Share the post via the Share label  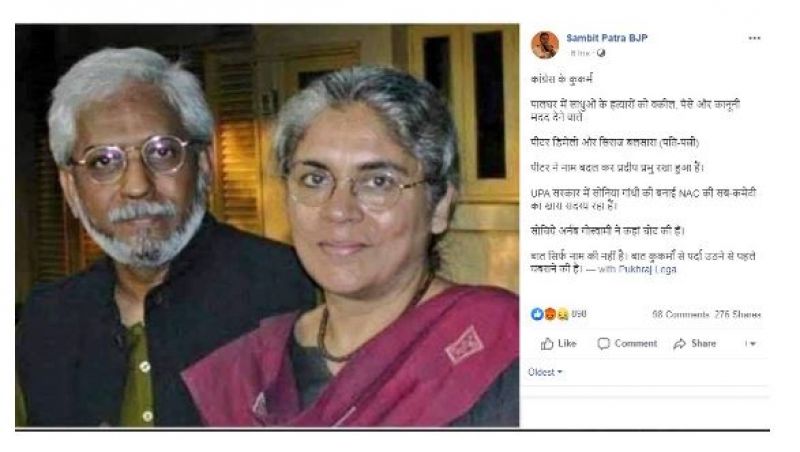[x=704, y=343]
